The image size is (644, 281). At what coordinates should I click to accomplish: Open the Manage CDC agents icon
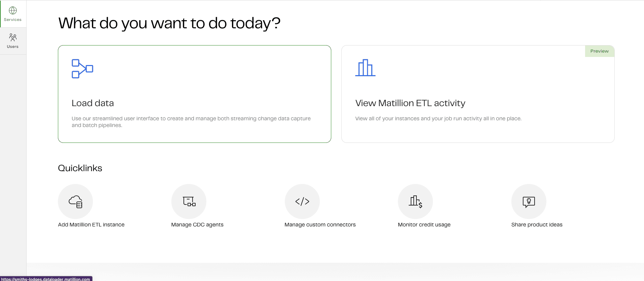click(189, 201)
